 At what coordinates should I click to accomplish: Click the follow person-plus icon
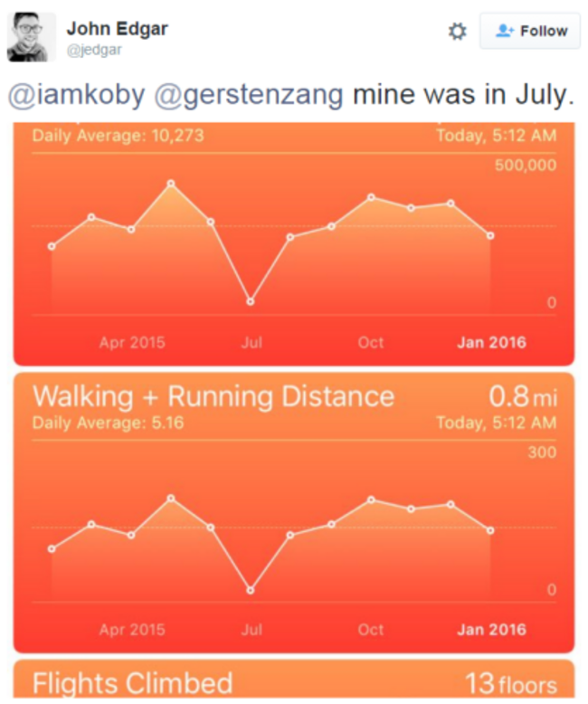point(505,31)
